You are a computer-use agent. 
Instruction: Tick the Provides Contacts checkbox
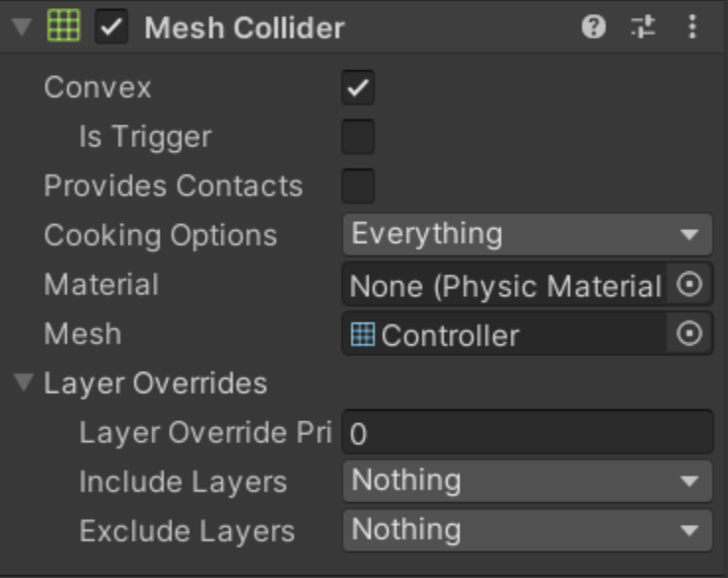point(358,185)
